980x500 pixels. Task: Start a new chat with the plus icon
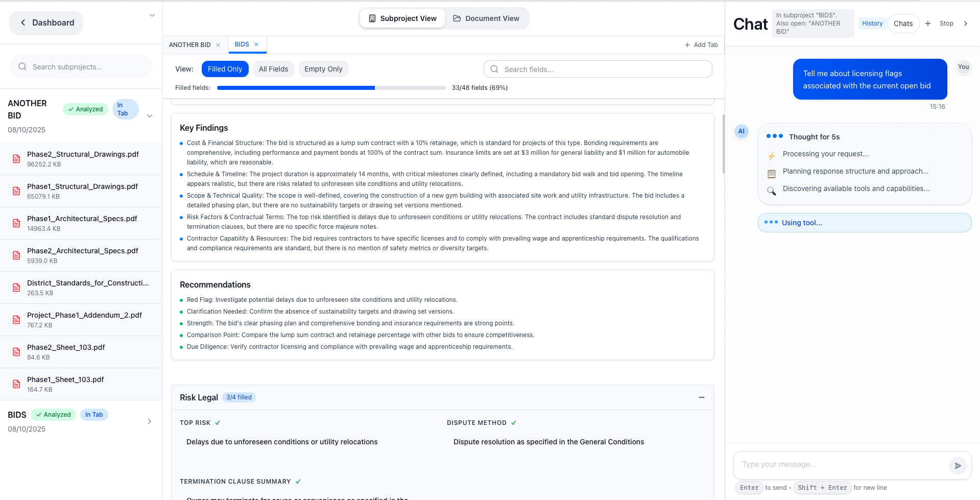pos(927,23)
